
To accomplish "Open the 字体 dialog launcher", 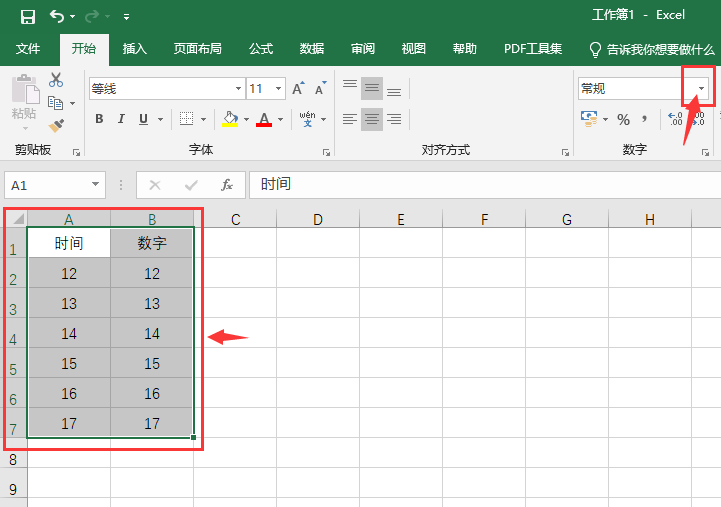I will click(326, 152).
